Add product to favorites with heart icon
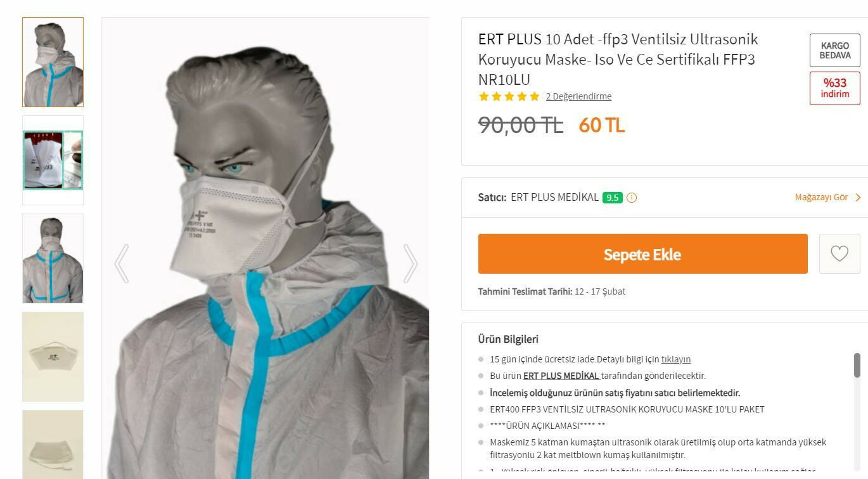 [x=839, y=254]
